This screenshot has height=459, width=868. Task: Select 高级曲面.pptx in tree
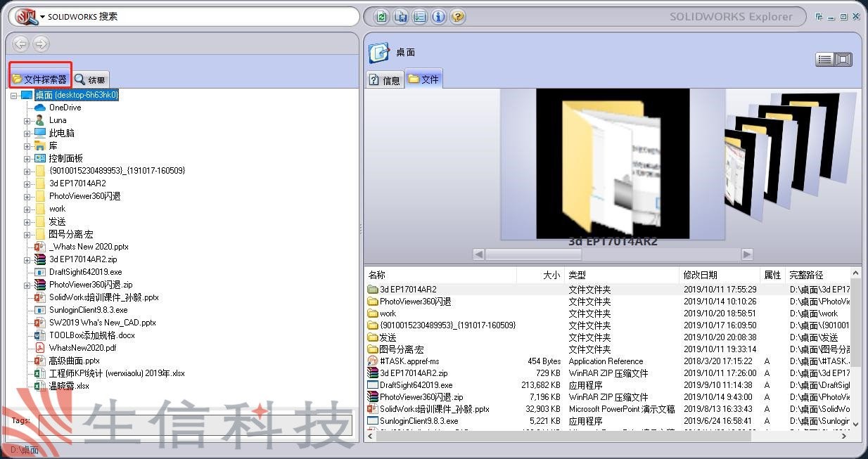[x=75, y=361]
